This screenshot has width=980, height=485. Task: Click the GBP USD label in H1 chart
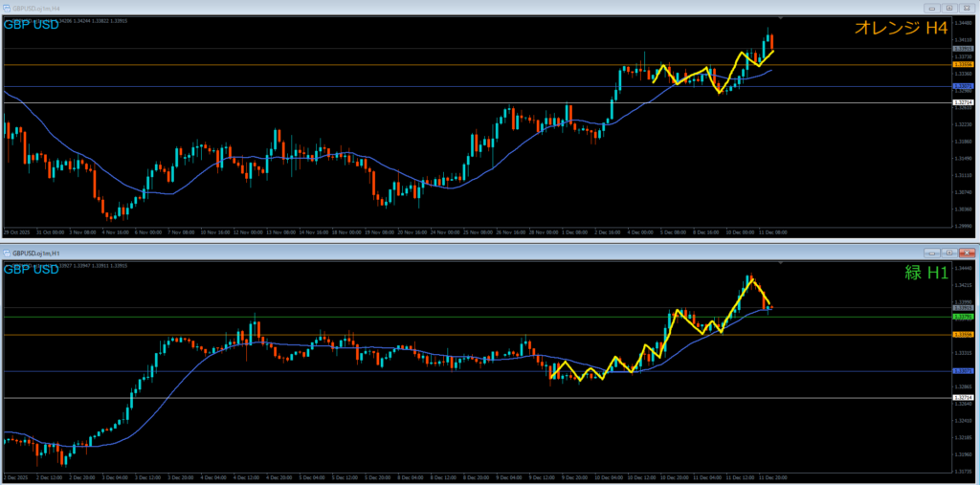pos(31,269)
